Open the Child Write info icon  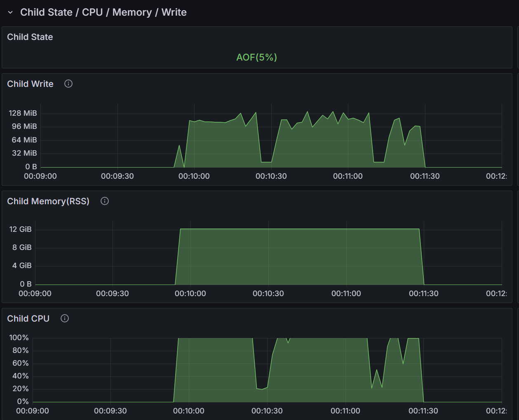pos(68,84)
